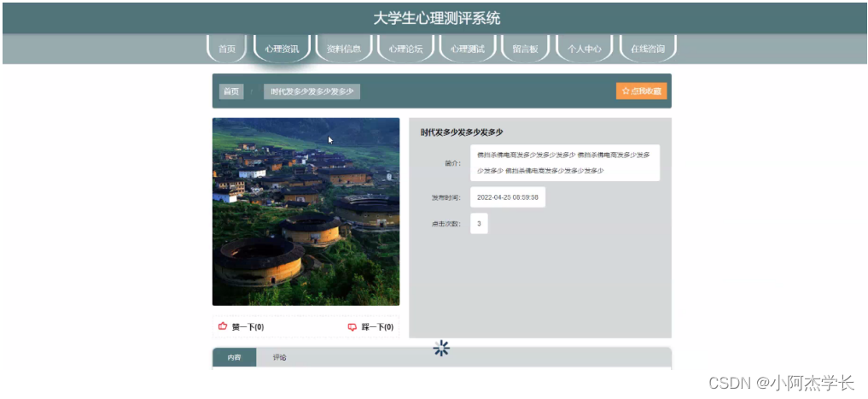Switch to the 内容 tab
This screenshot has width=868, height=399.
(x=235, y=357)
